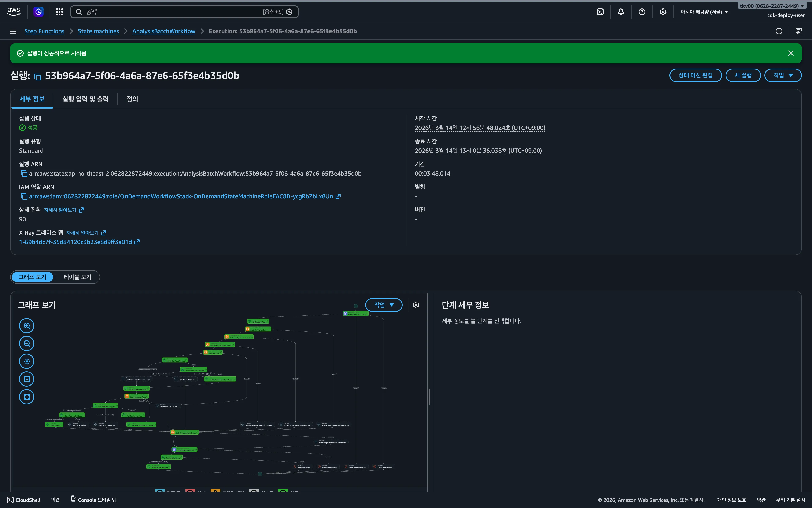
Task: Open the notifications bell
Action: pos(621,12)
